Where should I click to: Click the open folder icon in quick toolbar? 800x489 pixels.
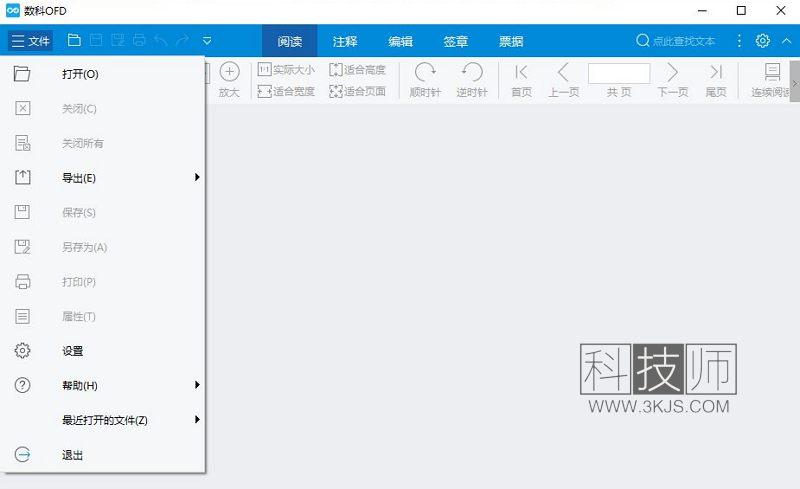(x=74, y=40)
